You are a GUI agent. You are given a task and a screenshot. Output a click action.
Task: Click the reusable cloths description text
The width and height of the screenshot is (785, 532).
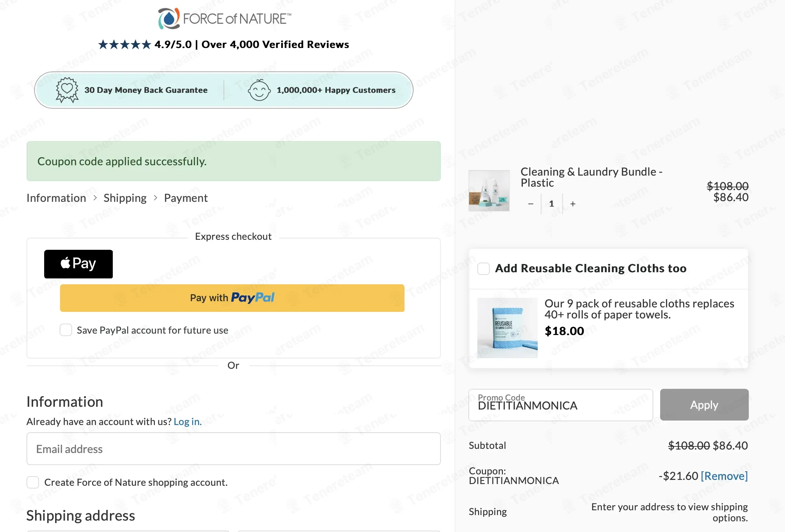[x=639, y=309]
